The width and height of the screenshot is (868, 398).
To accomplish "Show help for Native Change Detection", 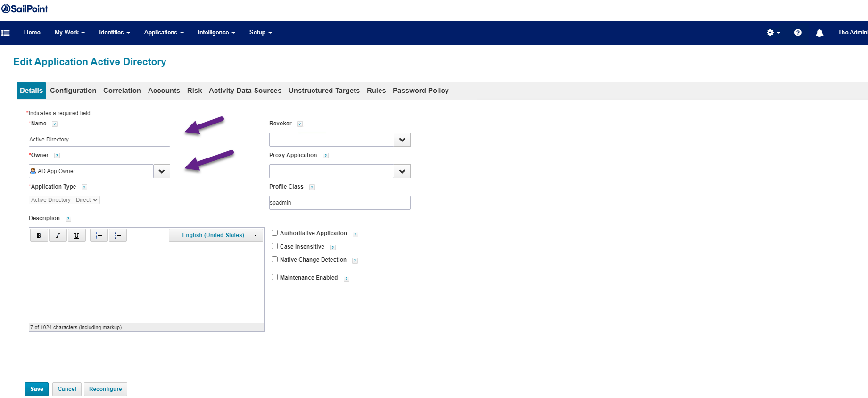I will pos(355,261).
